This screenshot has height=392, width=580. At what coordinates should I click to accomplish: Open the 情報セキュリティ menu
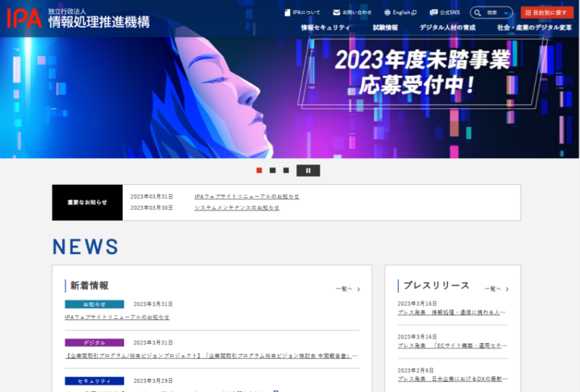(x=325, y=28)
